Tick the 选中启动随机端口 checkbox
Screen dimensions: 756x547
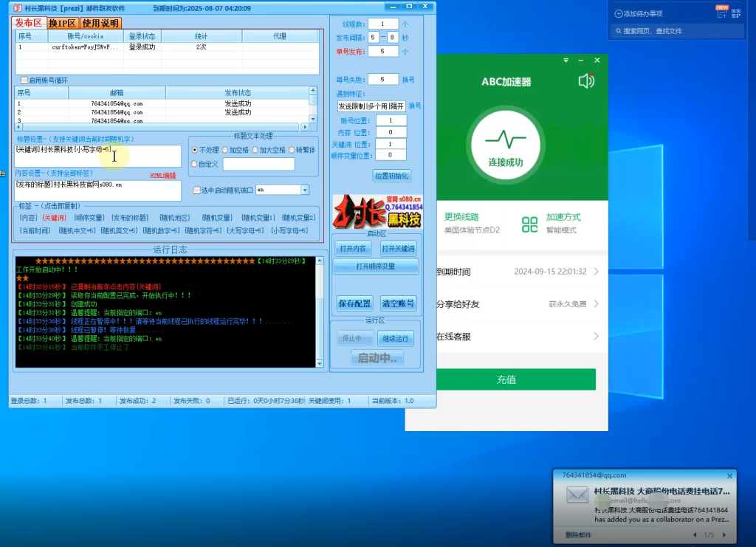196,190
